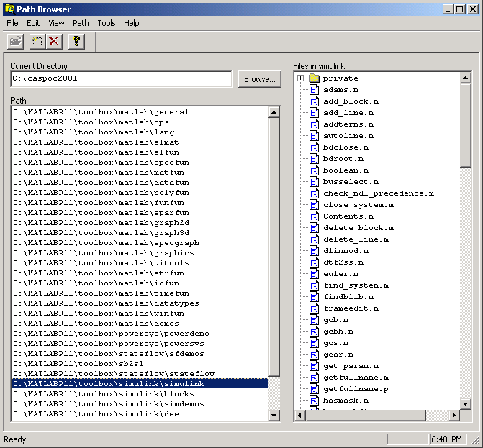Image resolution: width=483 pixels, height=448 pixels.
Task: Select the toolbox\matlab\uitools path entry
Action: 140,263
